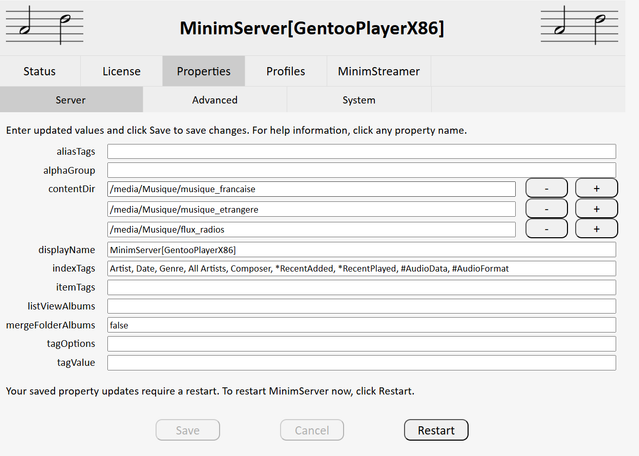The height and width of the screenshot is (456, 639).
Task: Select the Advanced sub-tab
Action: click(x=215, y=100)
